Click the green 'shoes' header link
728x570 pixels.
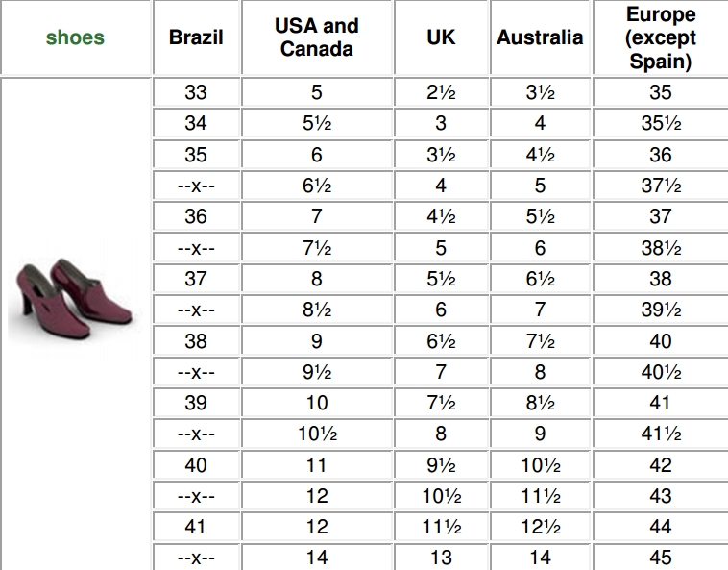(75, 37)
